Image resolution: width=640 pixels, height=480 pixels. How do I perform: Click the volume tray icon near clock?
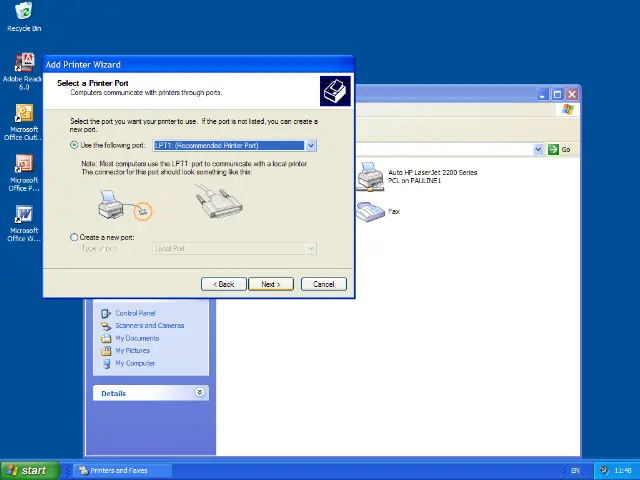point(604,470)
